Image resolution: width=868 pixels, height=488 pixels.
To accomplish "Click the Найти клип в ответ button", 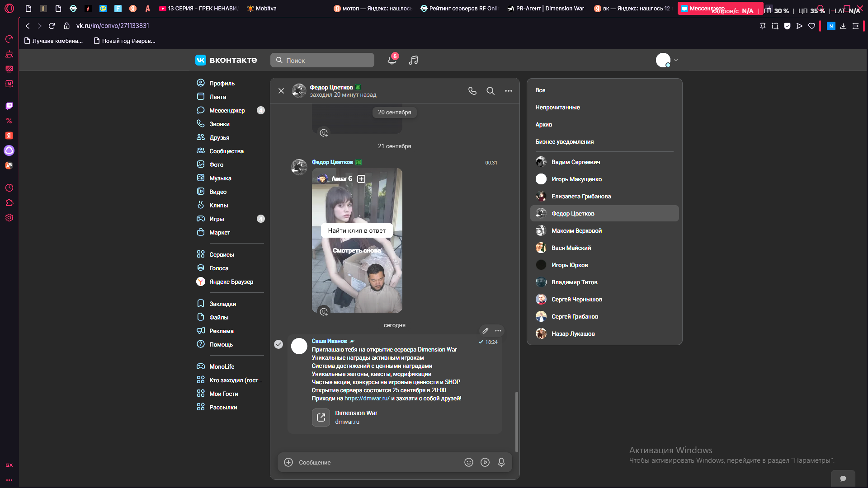I will (357, 230).
